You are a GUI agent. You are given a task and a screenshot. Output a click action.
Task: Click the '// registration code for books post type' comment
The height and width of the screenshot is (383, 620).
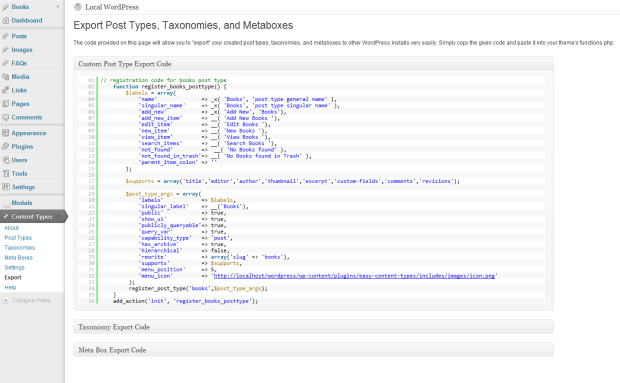(163, 80)
